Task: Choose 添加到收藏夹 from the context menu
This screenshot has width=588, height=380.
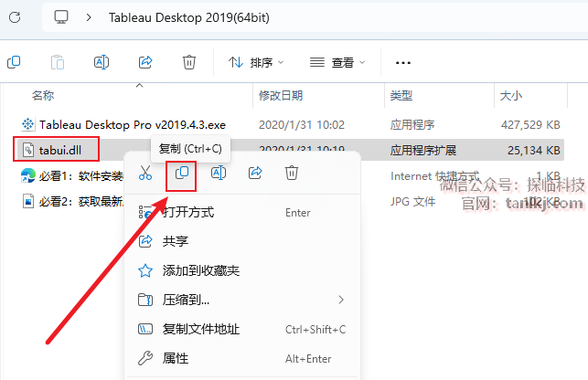Action: 242,270
